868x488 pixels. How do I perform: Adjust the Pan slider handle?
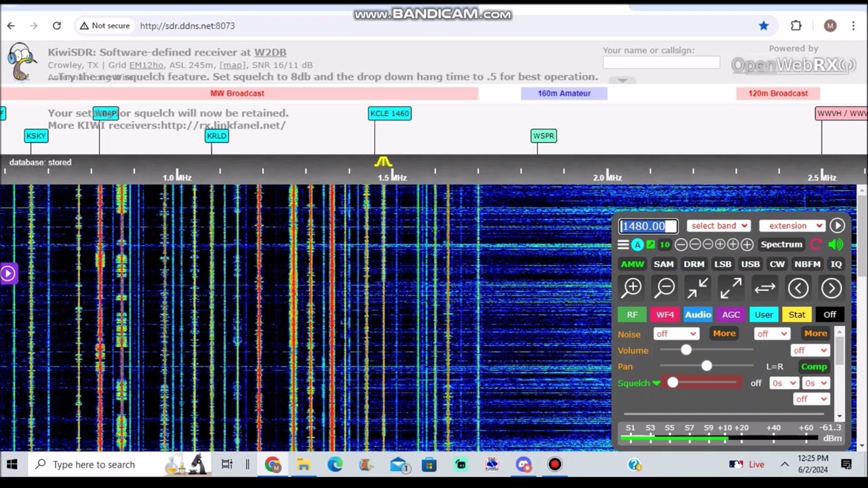click(707, 367)
